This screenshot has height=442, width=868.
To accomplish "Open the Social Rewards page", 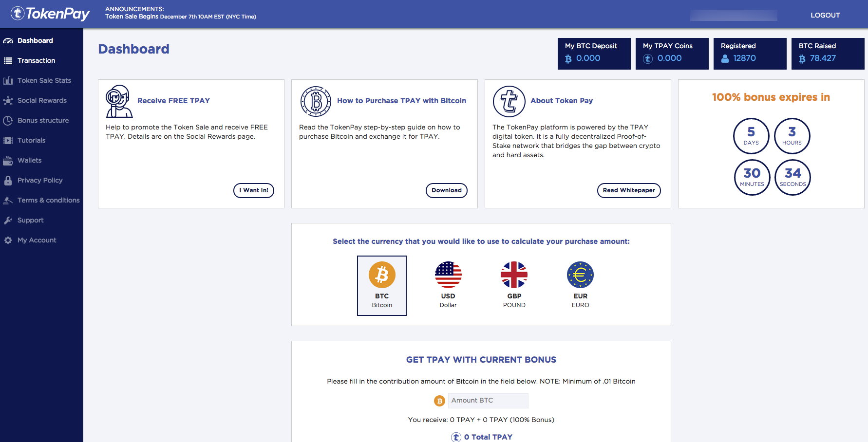I will [41, 101].
